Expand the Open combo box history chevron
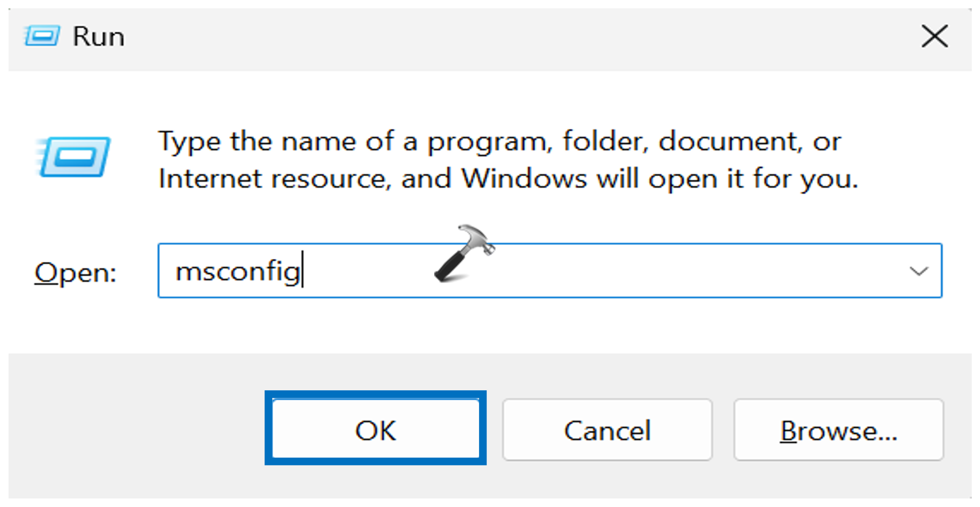The width and height of the screenshot is (980, 507). pyautogui.click(x=919, y=271)
